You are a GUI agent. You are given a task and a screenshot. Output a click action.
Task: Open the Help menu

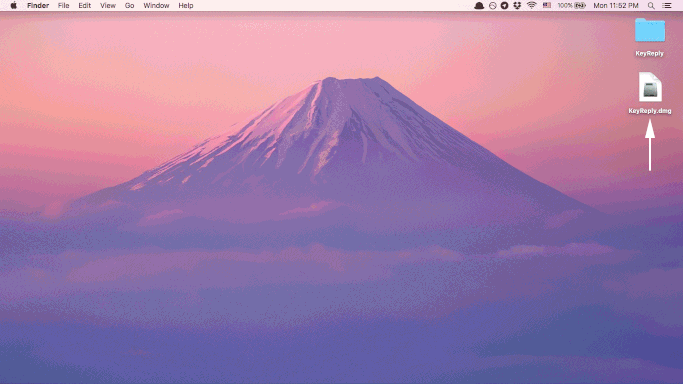click(186, 6)
